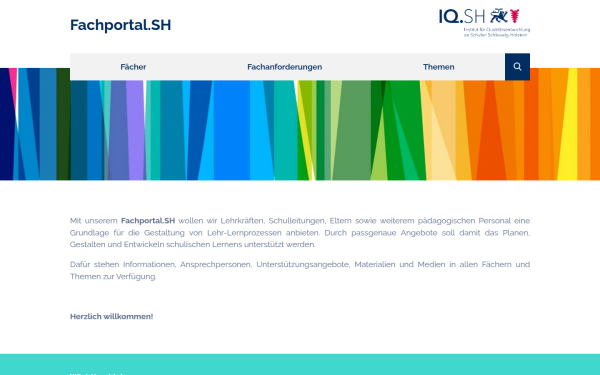This screenshot has height=375, width=600.
Task: Click the IQ.SH institute logo
Action: (484, 23)
